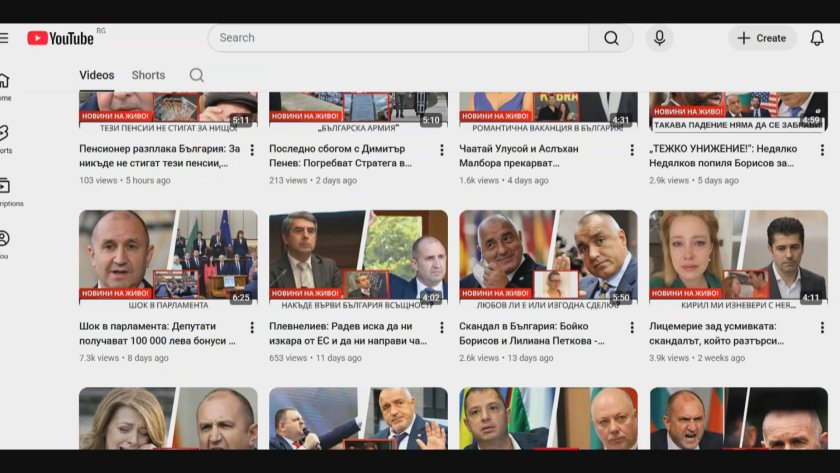Open the hamburger guide menu

point(4,38)
